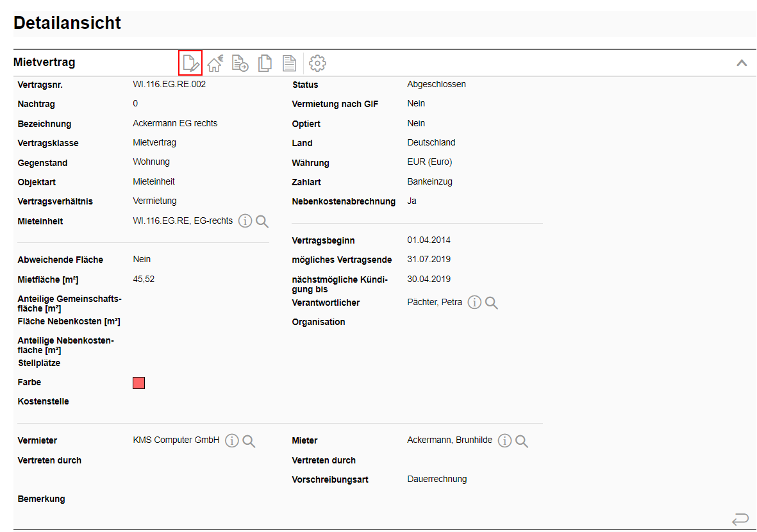Click the contract number WI.116.EG.RE.002
Viewport: 757px width, 532px height.
coord(169,84)
